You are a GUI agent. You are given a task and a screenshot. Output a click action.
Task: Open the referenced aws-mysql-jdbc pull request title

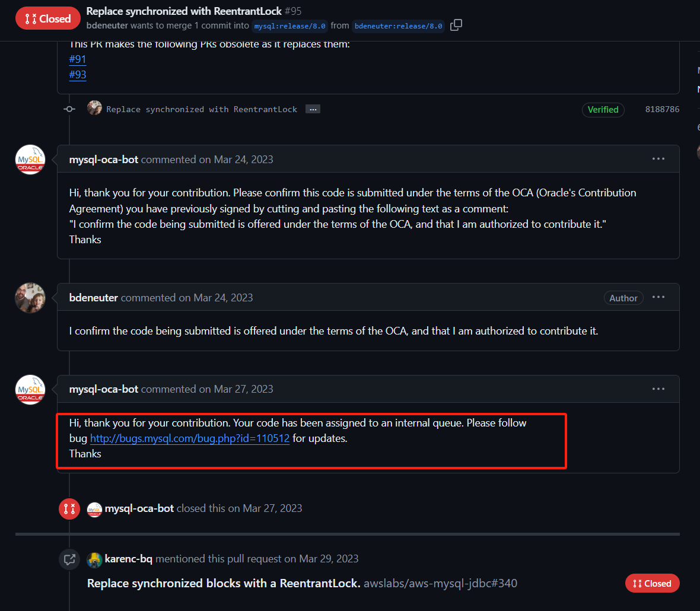(x=224, y=584)
